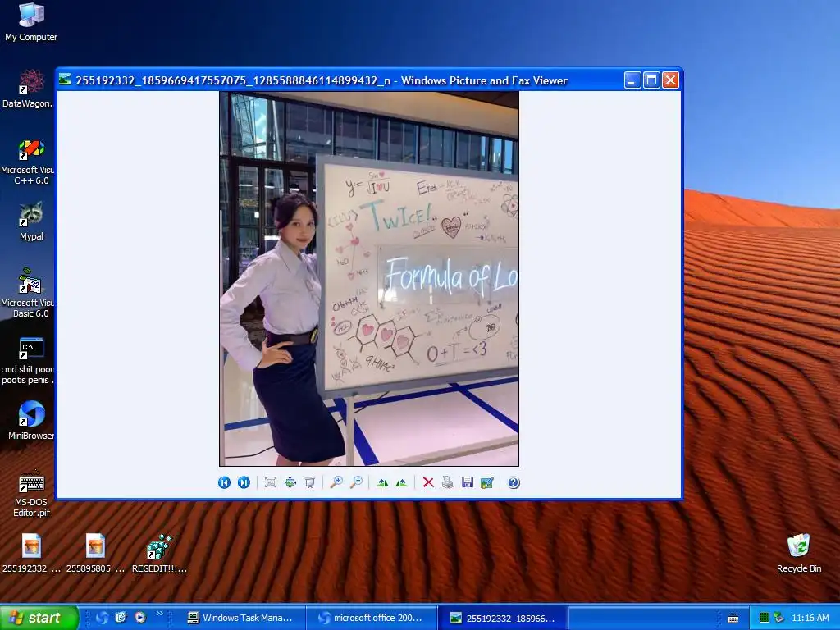Select the MS-DOS Editor.pif desktop icon
This screenshot has width=840, height=630.
click(x=31, y=494)
